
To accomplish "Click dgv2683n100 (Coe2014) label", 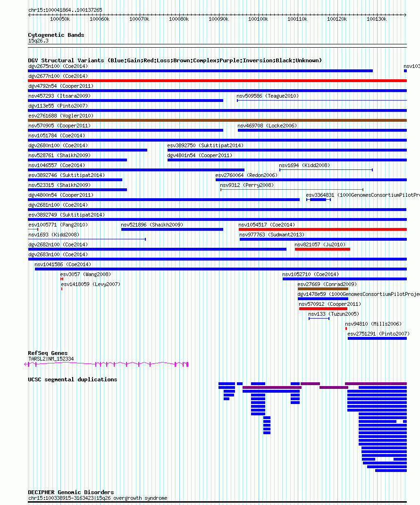I will pos(58,254).
